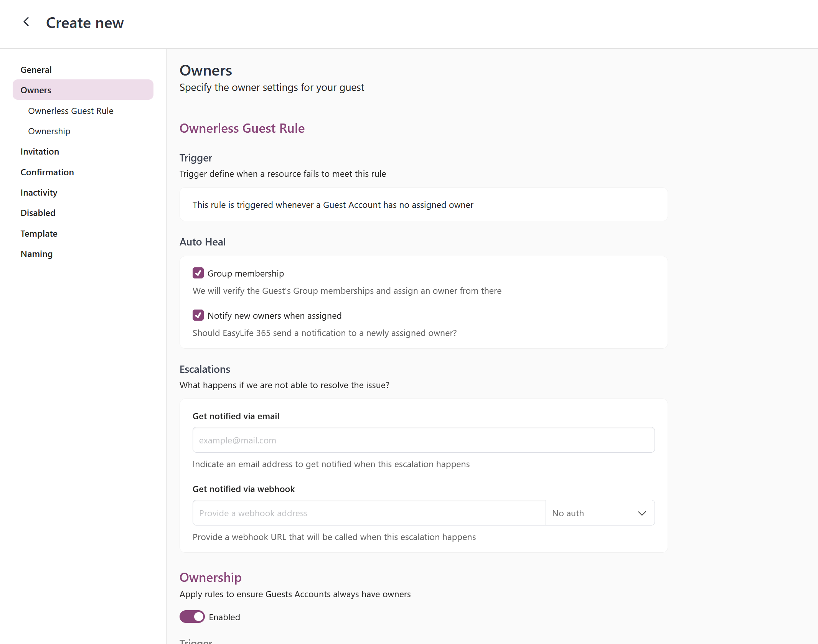
Task: Click the Ownerless Guest Rule heading
Action: tap(242, 128)
